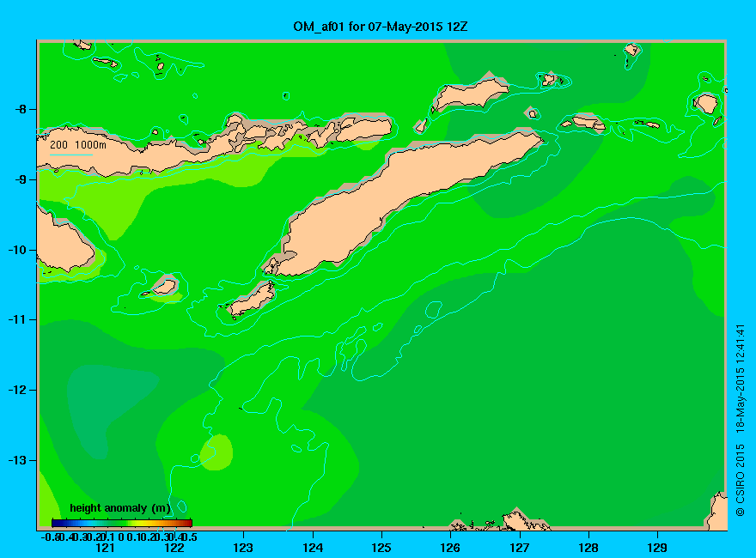Click longitude axis label 126
Screen dimensions: 756x558
[450, 548]
